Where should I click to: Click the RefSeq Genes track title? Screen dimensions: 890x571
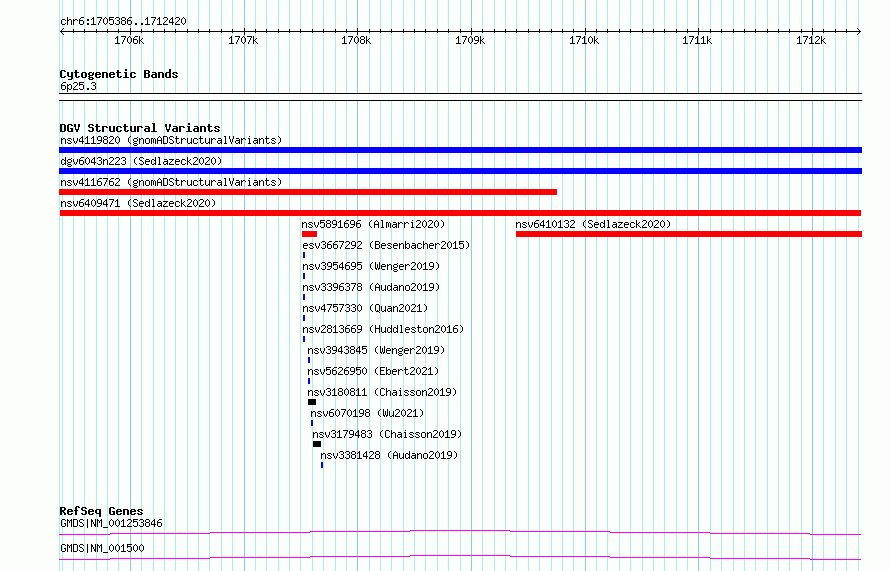tap(101, 511)
